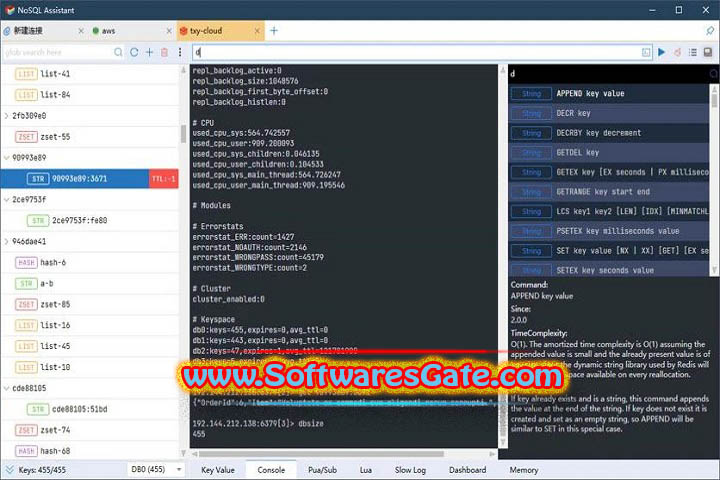
Task: Open the command help book icon
Action: pyautogui.click(x=708, y=52)
